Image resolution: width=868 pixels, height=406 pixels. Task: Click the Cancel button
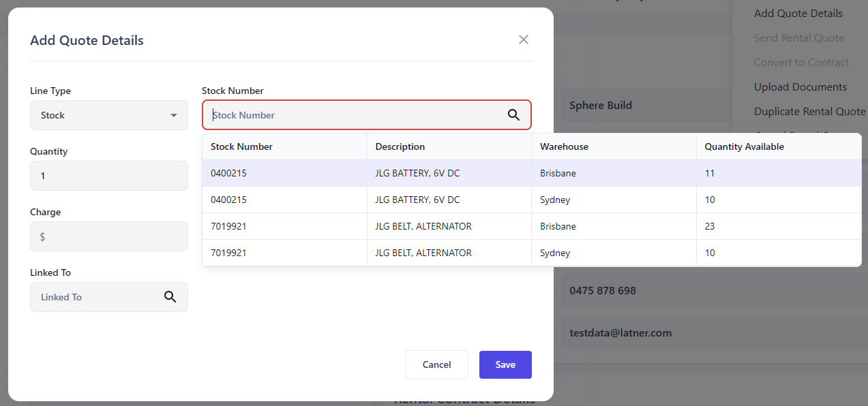pos(436,364)
